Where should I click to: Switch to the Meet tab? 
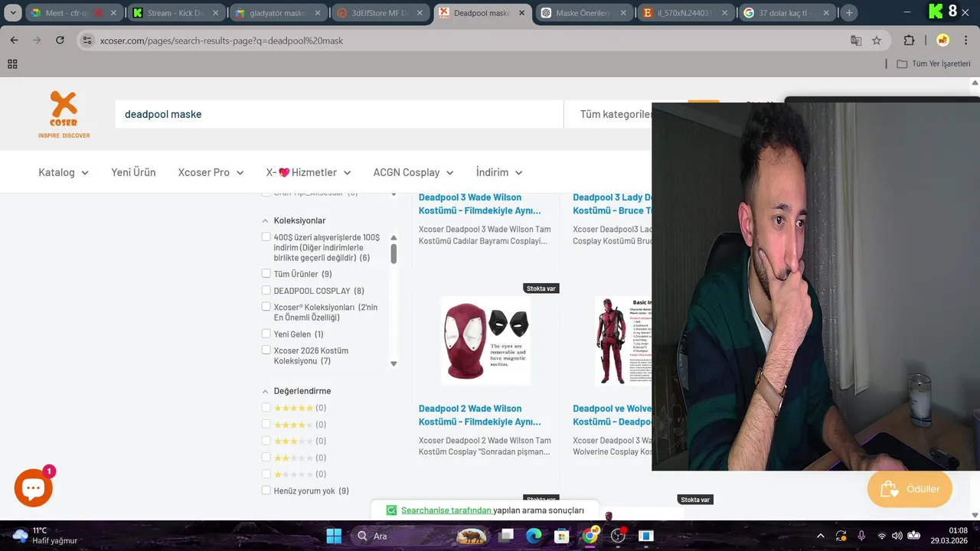pos(74,13)
